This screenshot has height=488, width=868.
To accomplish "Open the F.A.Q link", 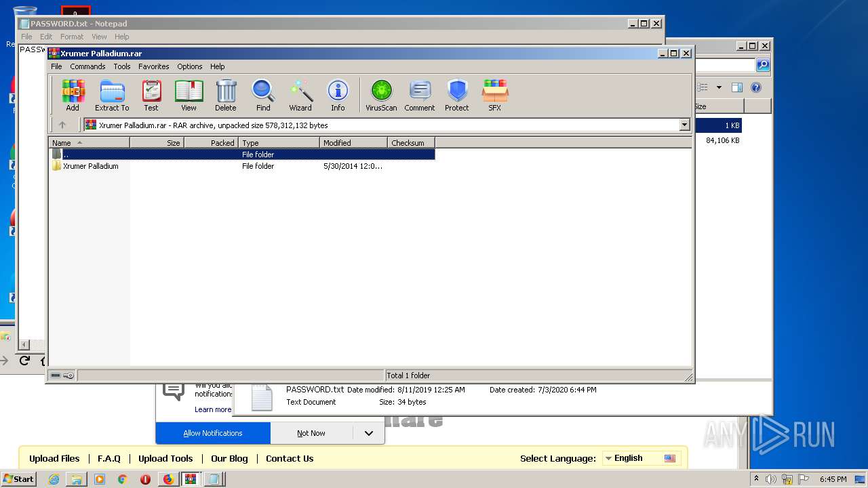I will pos(109,458).
